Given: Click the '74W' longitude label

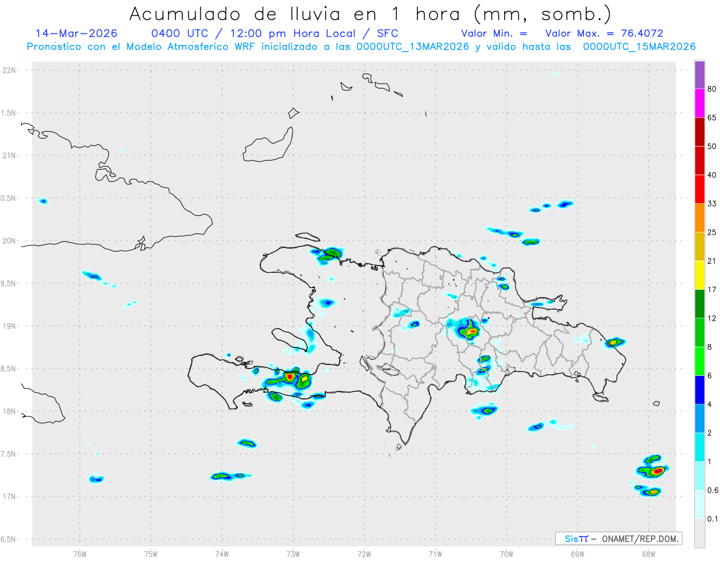Looking at the screenshot, I should tap(222, 555).
